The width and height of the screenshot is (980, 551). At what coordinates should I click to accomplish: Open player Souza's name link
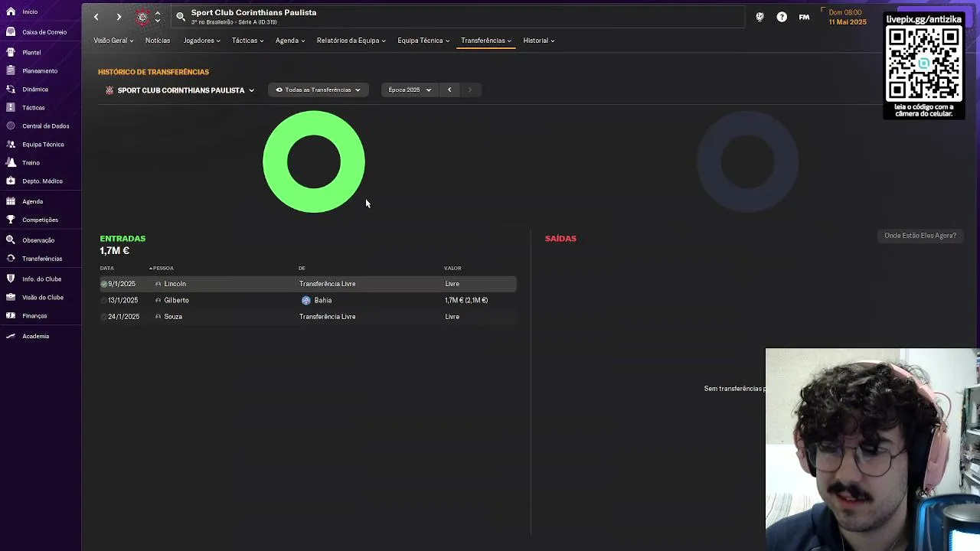click(x=173, y=317)
